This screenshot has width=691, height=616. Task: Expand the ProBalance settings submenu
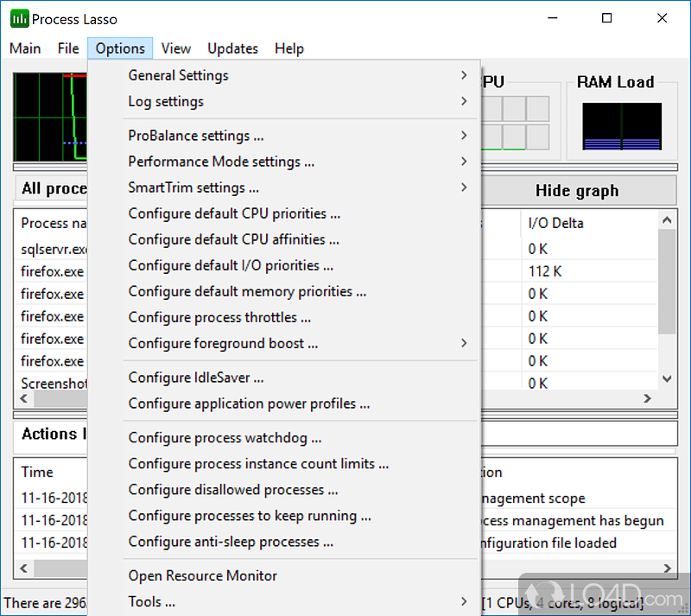click(x=196, y=135)
